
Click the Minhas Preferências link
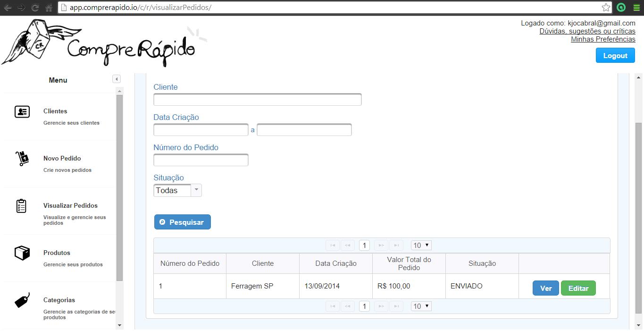coord(603,39)
